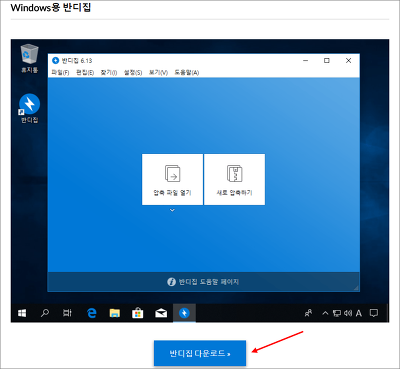Close the 반디집 6.13 window
400x369 pixels.
pos(348,61)
